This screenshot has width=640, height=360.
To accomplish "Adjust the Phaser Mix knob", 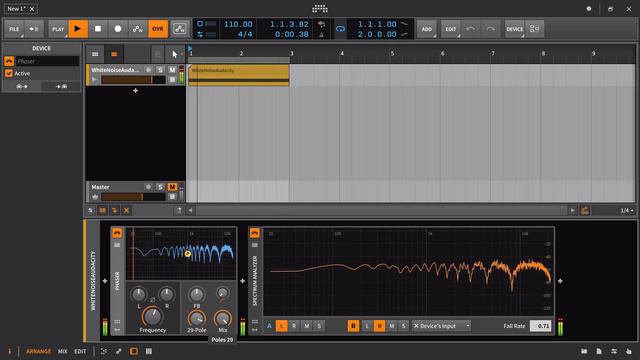I will pos(222,319).
